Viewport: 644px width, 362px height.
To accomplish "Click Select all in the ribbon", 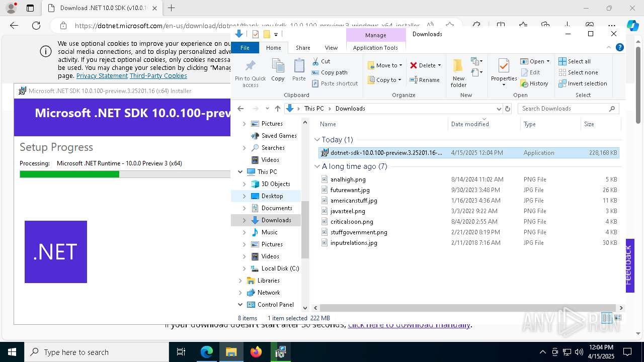I will (x=575, y=61).
